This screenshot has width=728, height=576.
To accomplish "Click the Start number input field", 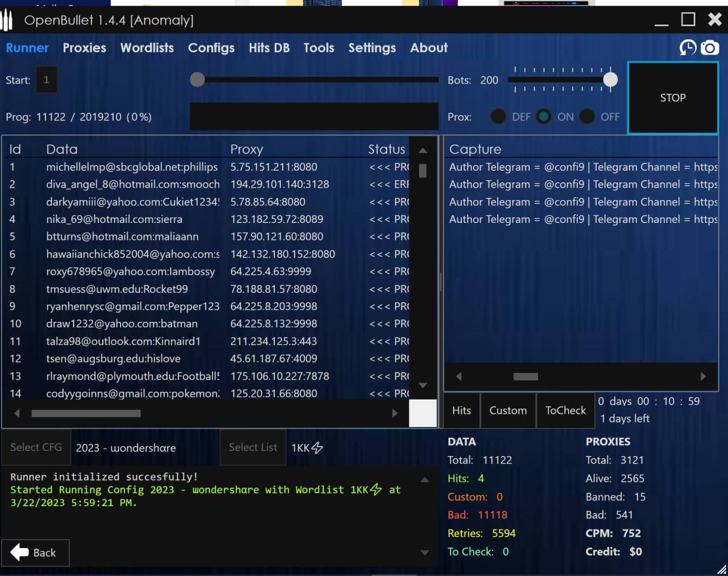I will (46, 80).
